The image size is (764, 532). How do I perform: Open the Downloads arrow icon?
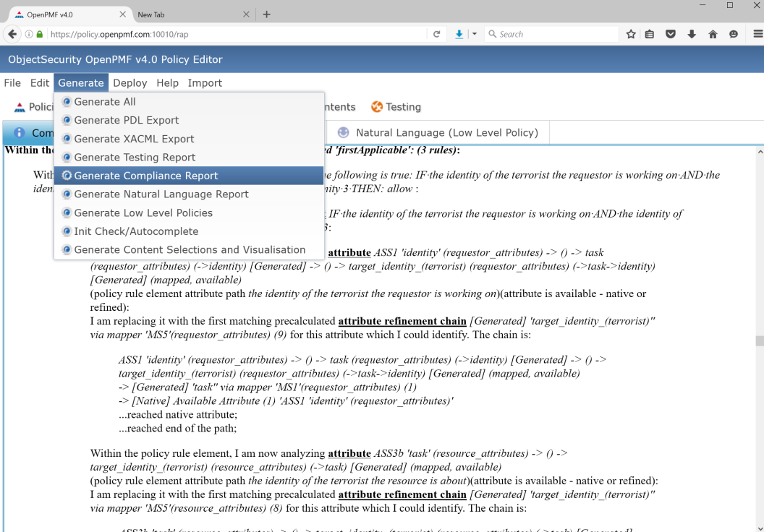(459, 34)
